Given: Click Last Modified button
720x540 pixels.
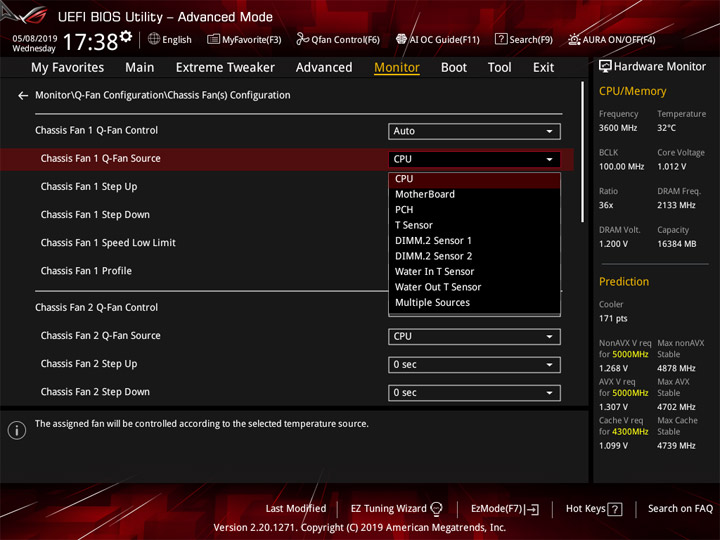Looking at the screenshot, I should pos(296,509).
